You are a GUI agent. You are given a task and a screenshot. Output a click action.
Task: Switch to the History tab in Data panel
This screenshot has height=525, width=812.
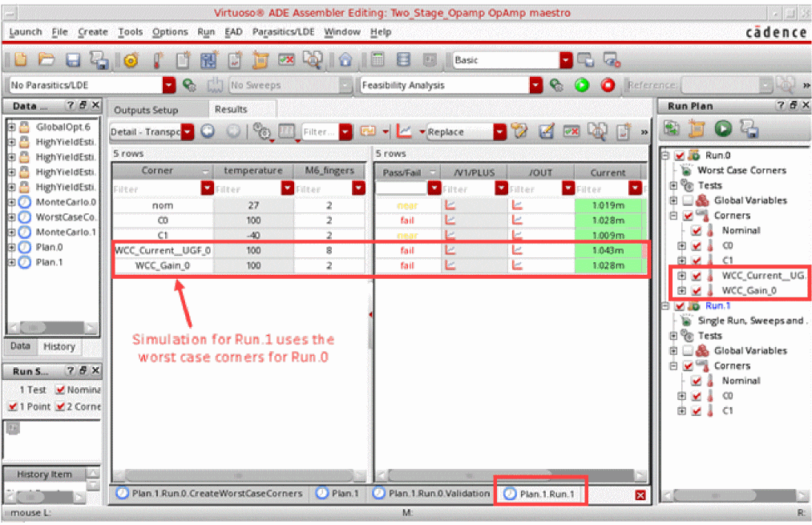[59, 346]
